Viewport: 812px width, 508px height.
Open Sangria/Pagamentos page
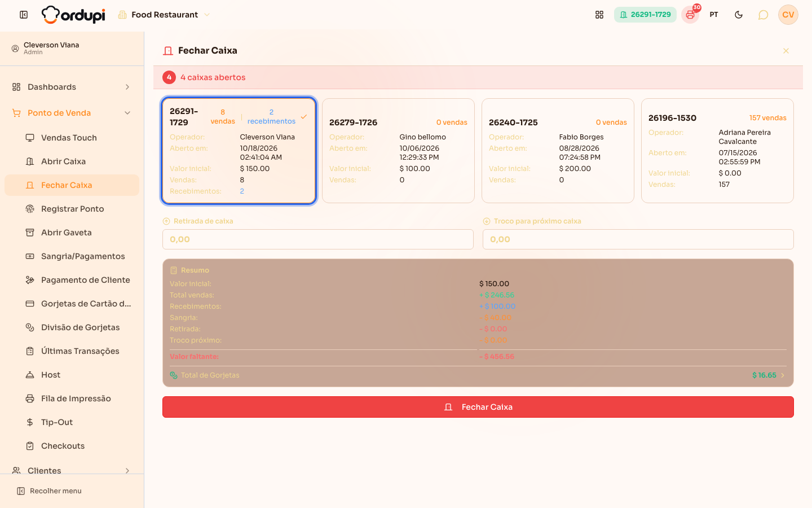(x=72, y=256)
